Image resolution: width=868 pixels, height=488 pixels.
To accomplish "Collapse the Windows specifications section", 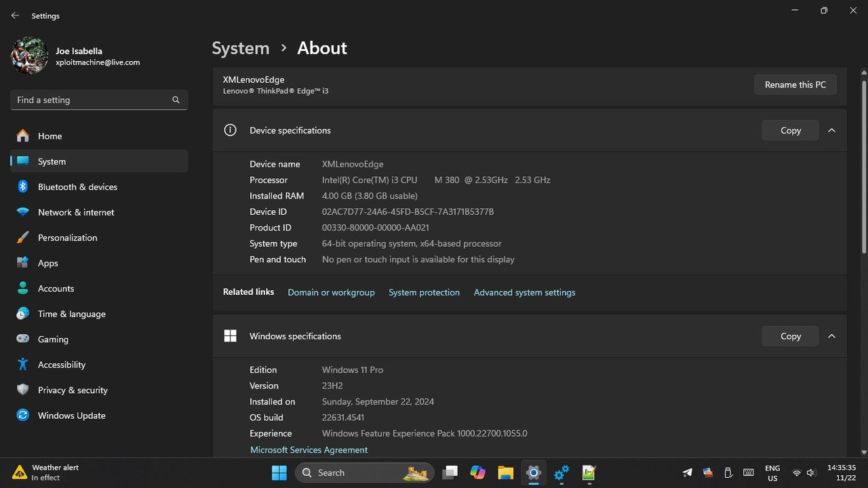I will pyautogui.click(x=831, y=335).
